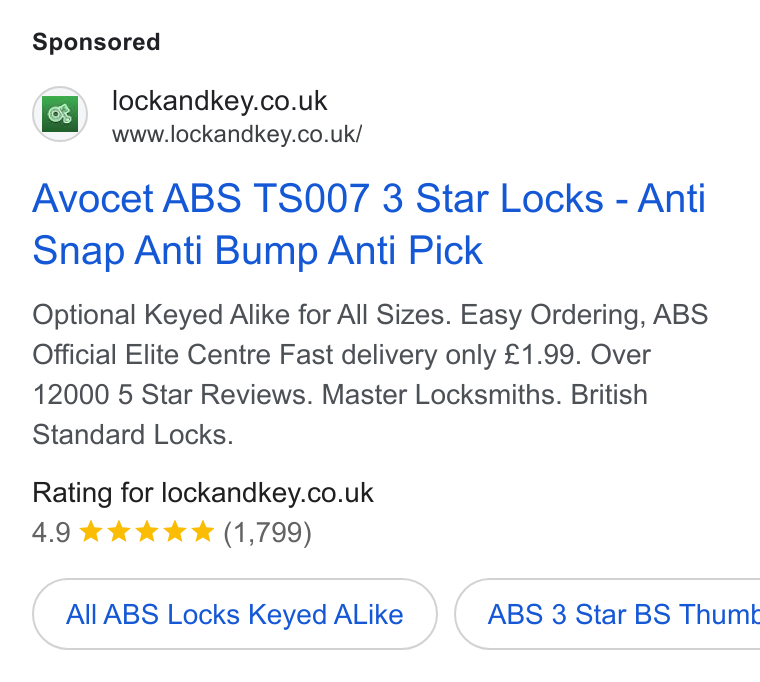Click the Snap Anti Bump Anti Pick headline line
This screenshot has height=682, width=760.
coord(258,251)
